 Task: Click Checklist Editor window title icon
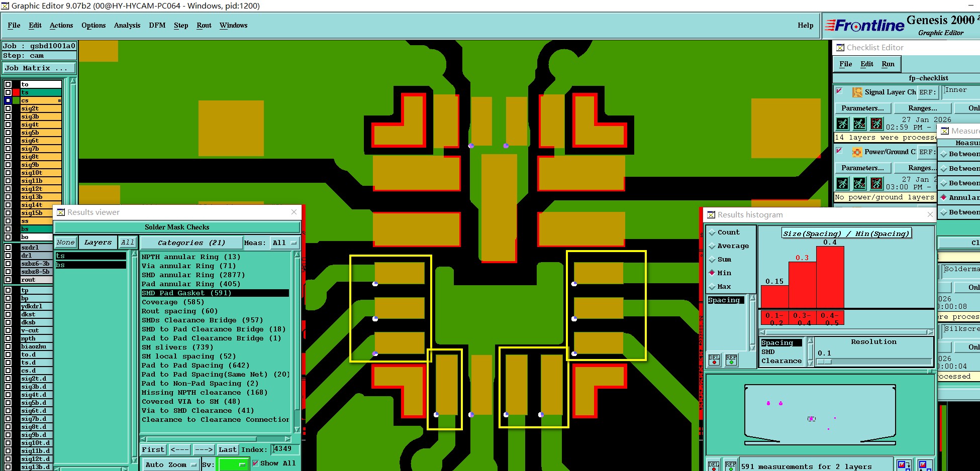[840, 48]
